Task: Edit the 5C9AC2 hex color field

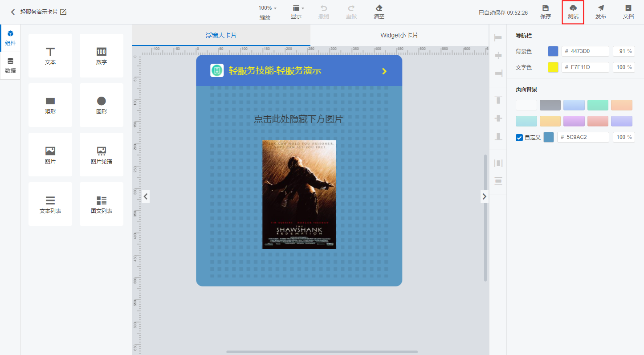Action: [583, 137]
